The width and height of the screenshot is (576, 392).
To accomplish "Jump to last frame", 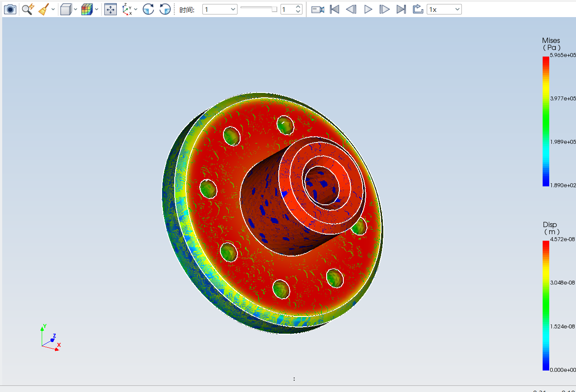I will click(401, 9).
